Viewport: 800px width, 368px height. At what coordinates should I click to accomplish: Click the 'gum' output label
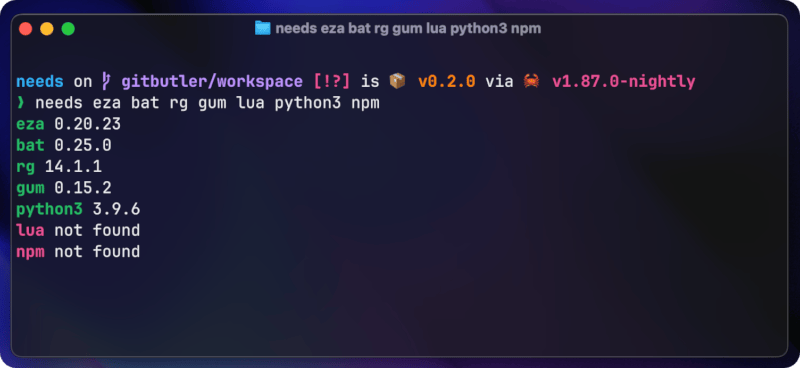30,188
